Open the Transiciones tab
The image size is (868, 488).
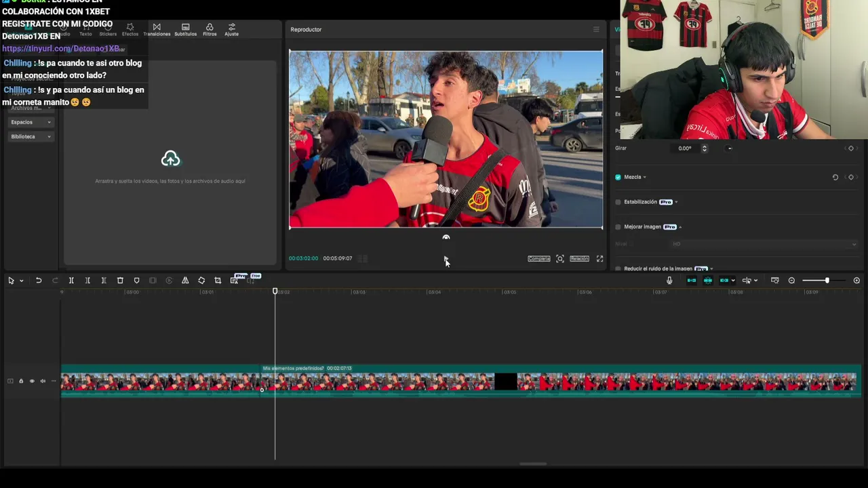(x=157, y=30)
